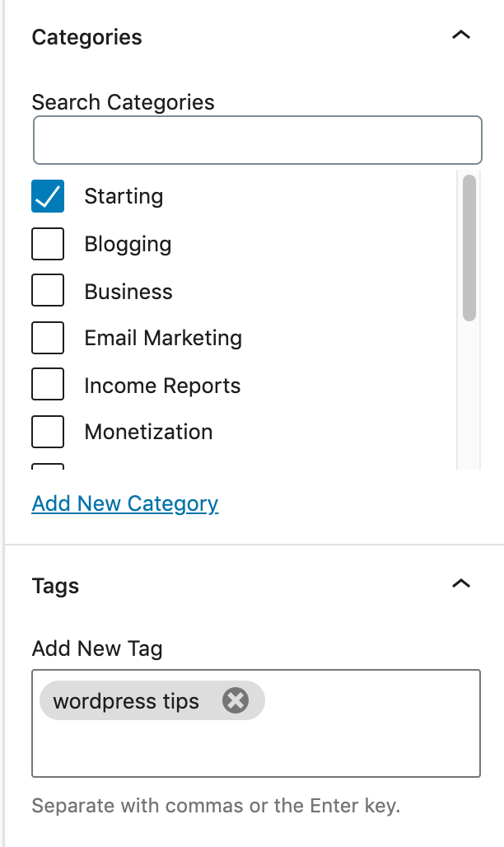The width and height of the screenshot is (504, 847).
Task: Uncheck the Starting category
Action: tap(48, 196)
